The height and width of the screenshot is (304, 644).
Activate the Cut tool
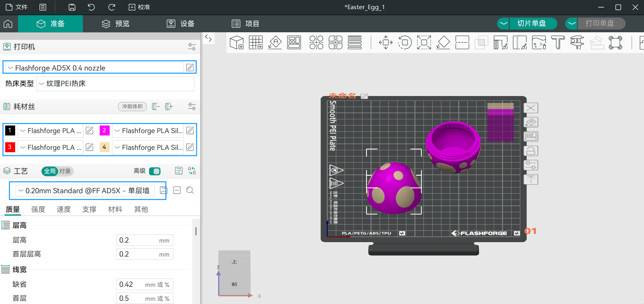click(x=462, y=42)
